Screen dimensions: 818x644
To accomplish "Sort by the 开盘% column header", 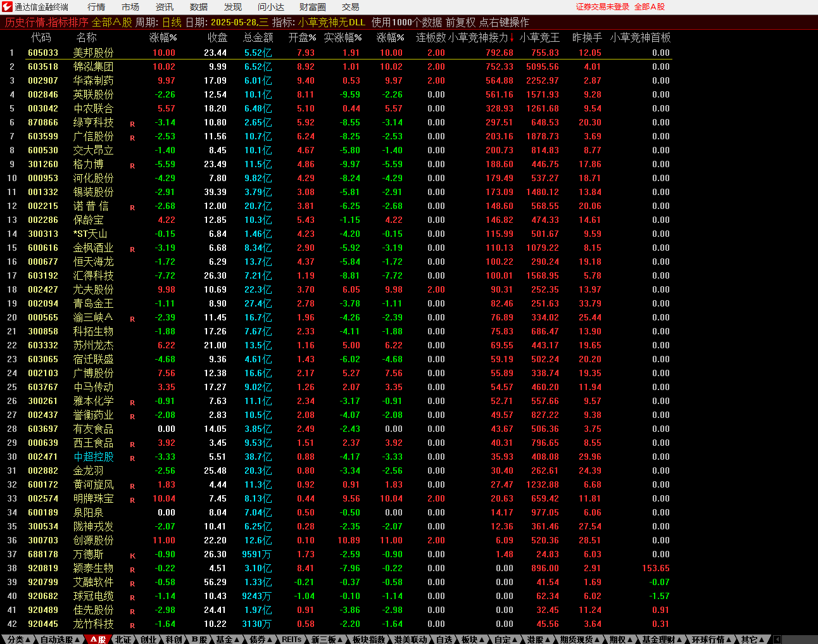I will (x=302, y=38).
